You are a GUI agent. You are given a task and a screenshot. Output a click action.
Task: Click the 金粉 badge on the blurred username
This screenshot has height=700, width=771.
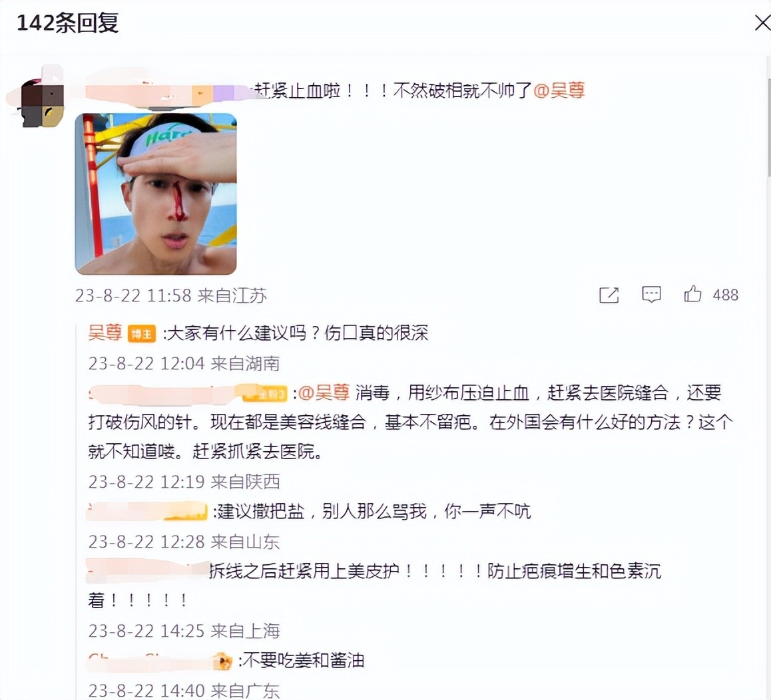coord(266,394)
